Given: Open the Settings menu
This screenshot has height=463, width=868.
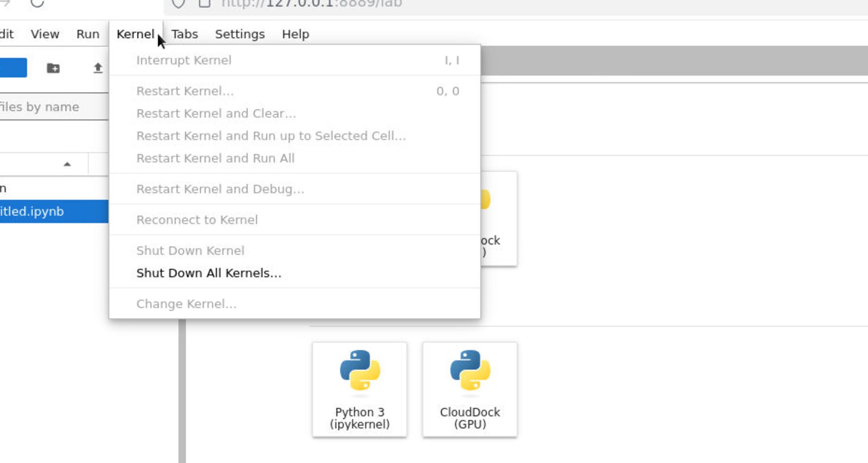Looking at the screenshot, I should [x=240, y=34].
